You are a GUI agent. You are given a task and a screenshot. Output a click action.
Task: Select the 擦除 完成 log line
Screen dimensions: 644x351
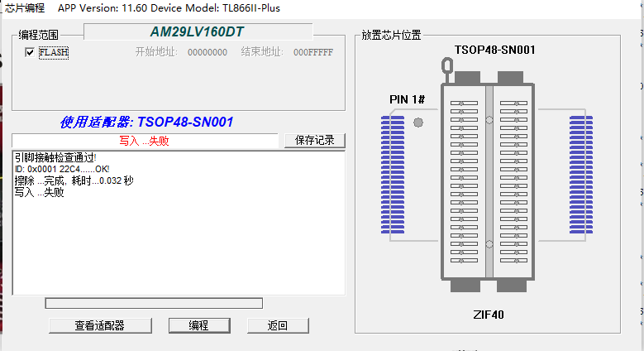pos(74,180)
